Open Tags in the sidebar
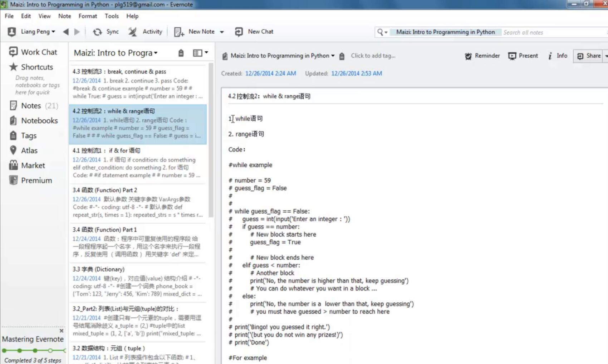Image resolution: width=608 pixels, height=364 pixels. coord(23,136)
